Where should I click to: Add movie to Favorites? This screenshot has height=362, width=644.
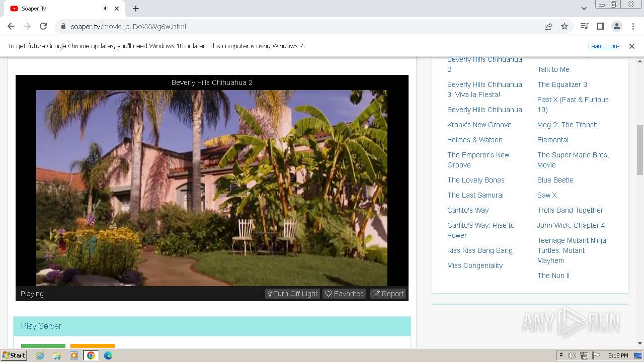[345, 294]
